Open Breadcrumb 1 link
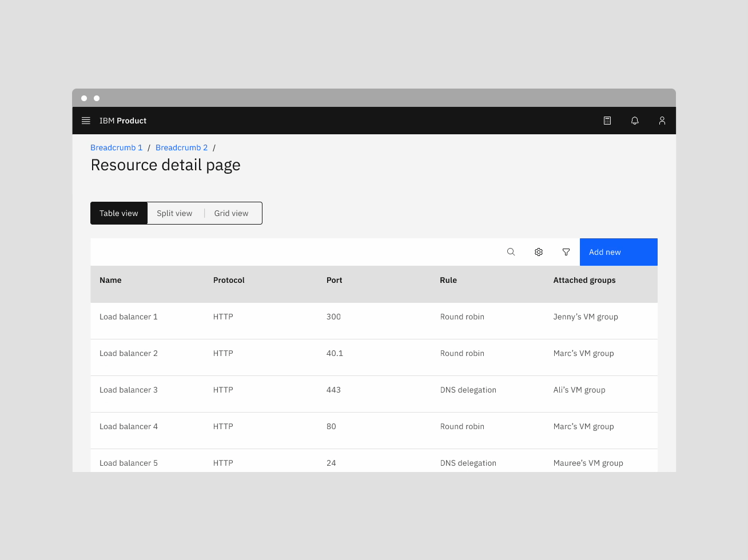This screenshot has height=560, width=748. (x=116, y=147)
